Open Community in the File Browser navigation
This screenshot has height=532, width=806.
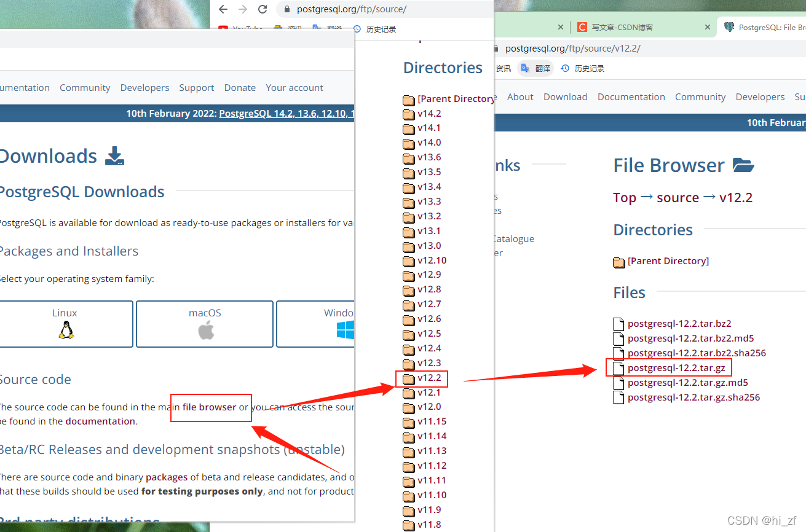coord(700,97)
